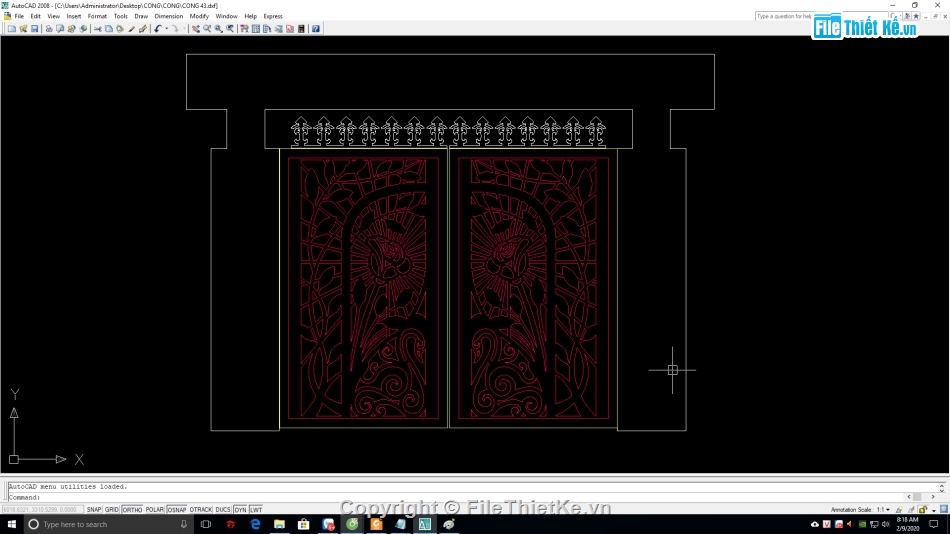Open the Insert menu
This screenshot has height=534, width=950.
74,16
